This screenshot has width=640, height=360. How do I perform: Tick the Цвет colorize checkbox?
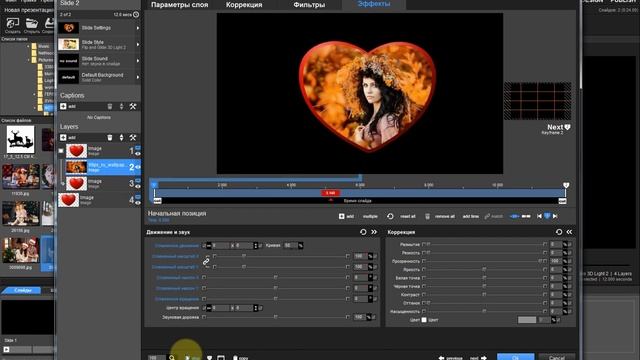click(424, 320)
